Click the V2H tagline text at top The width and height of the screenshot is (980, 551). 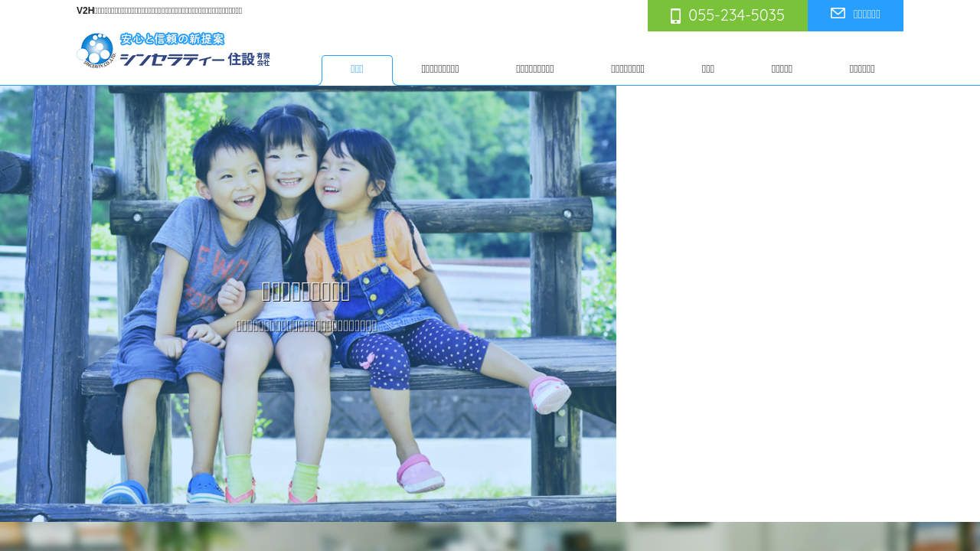(x=159, y=11)
